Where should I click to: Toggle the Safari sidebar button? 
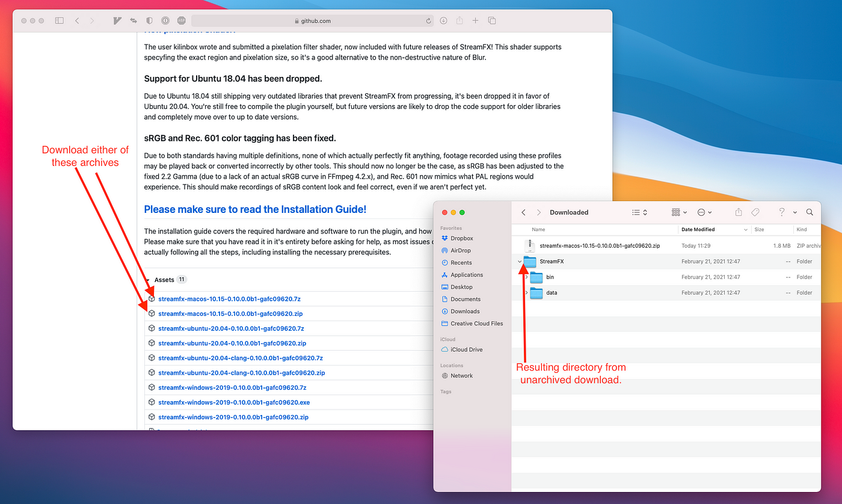point(59,20)
